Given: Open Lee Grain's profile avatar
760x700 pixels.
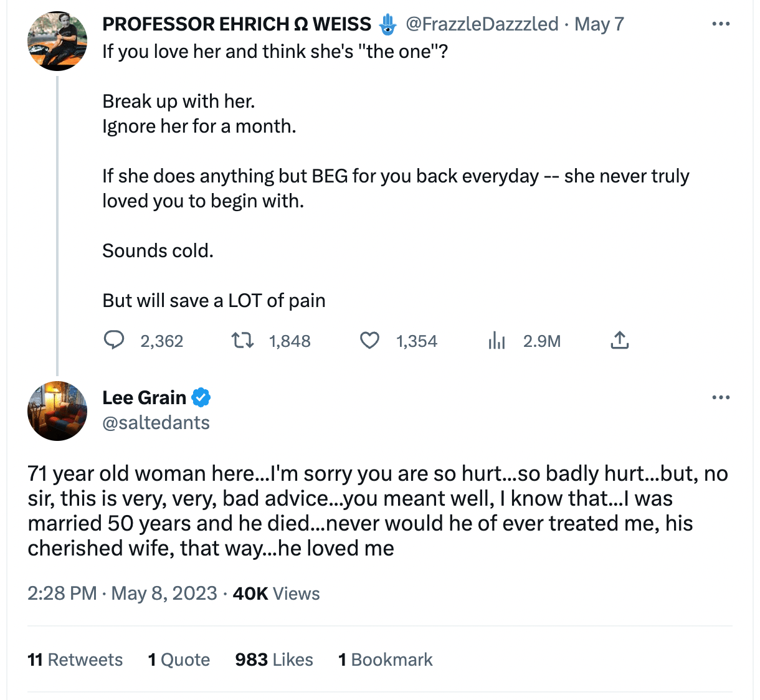Looking at the screenshot, I should [57, 411].
